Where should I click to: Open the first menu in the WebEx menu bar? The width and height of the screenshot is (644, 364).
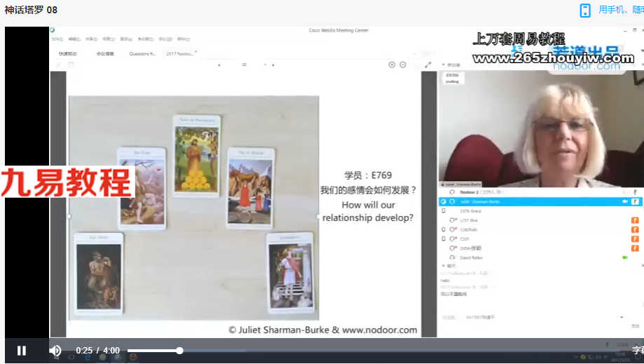pyautogui.click(x=57, y=39)
